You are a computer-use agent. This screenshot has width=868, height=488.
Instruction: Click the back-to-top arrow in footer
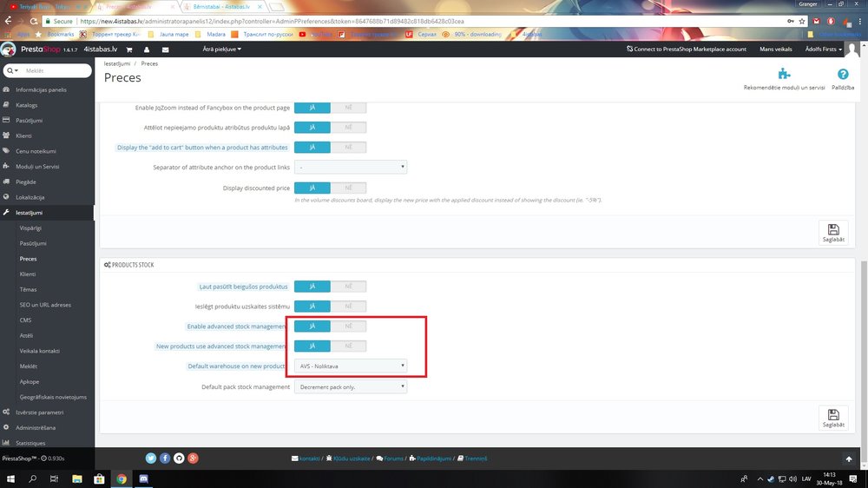click(x=849, y=458)
